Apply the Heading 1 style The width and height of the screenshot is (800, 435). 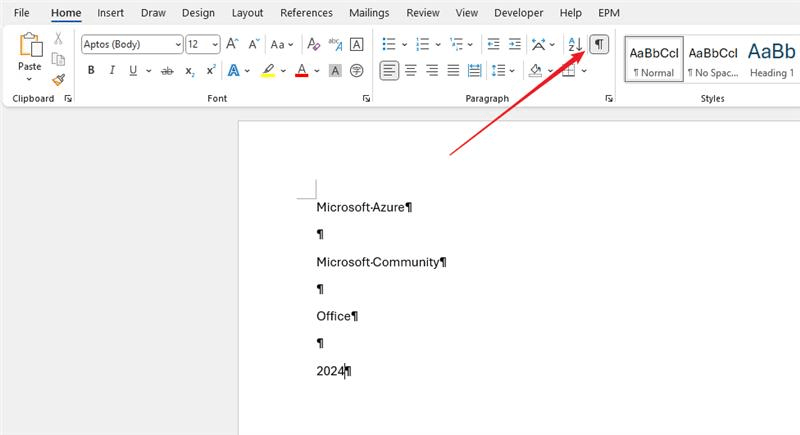tap(771, 59)
